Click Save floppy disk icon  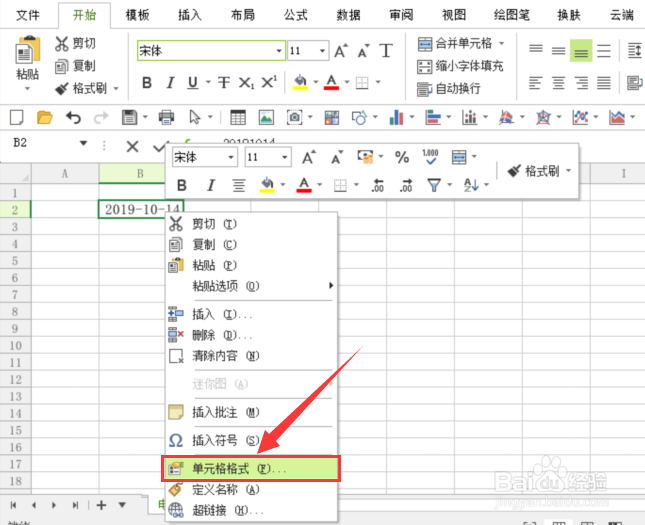click(129, 118)
